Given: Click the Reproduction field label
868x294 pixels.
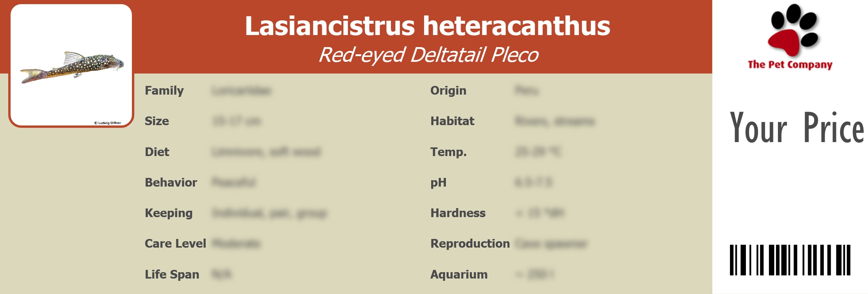Looking at the screenshot, I should click(x=470, y=243).
